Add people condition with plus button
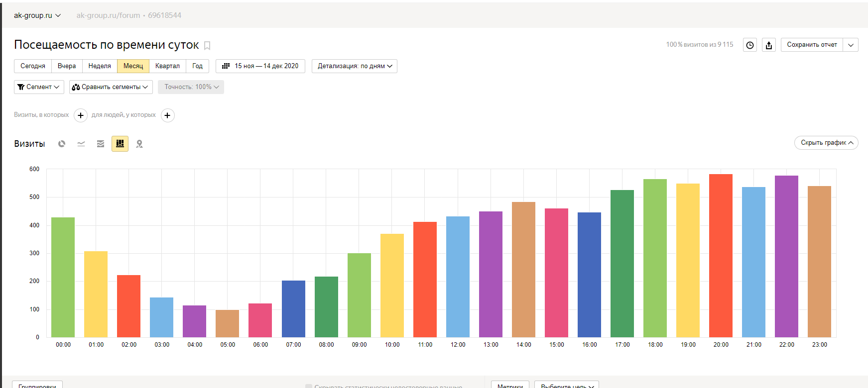 pyautogui.click(x=168, y=115)
